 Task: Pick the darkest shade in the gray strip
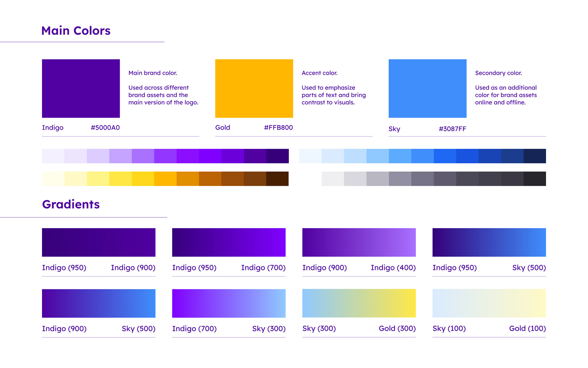[x=535, y=179]
